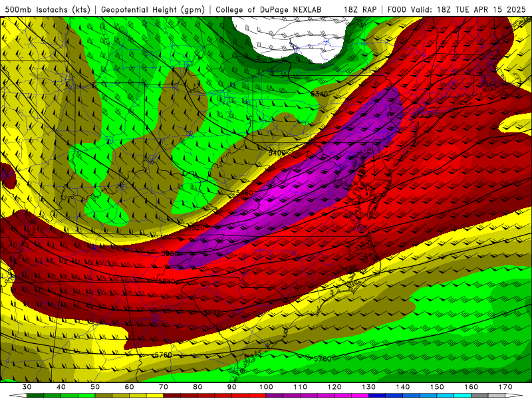The width and height of the screenshot is (532, 399).
Task: Click the 170 value on the color scale
Action: (x=505, y=387)
